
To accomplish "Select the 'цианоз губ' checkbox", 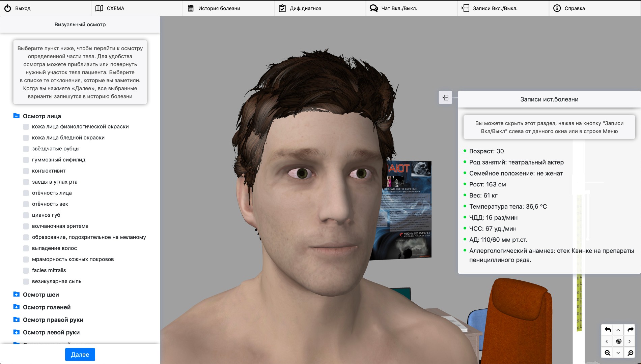I will coord(26,215).
